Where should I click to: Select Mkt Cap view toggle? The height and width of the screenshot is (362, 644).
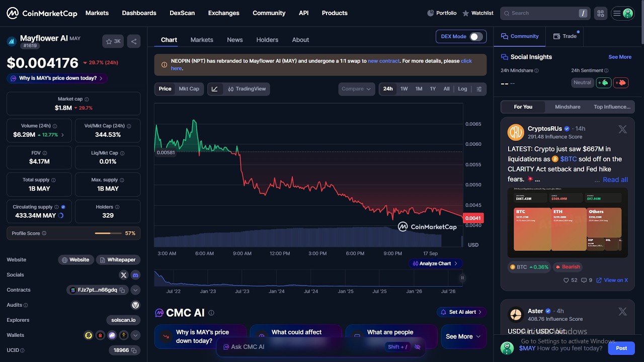tap(189, 89)
